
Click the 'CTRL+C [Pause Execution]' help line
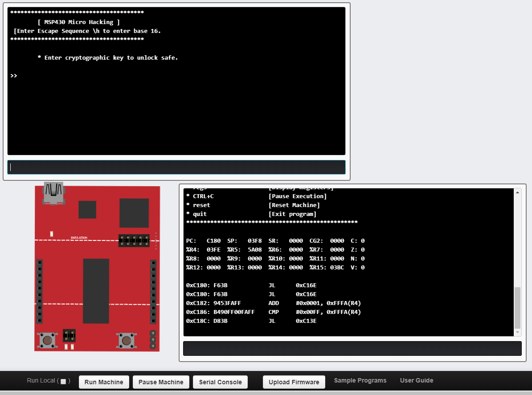click(x=256, y=196)
